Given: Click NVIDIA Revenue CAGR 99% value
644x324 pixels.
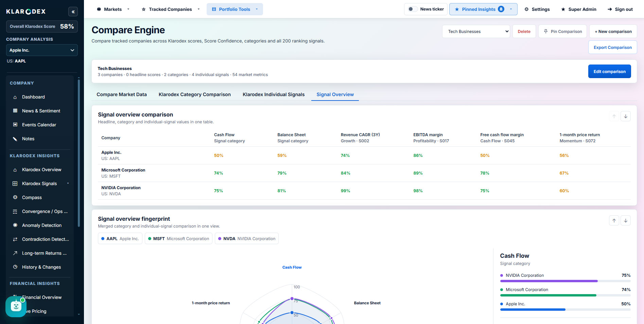Looking at the screenshot, I should click(345, 191).
